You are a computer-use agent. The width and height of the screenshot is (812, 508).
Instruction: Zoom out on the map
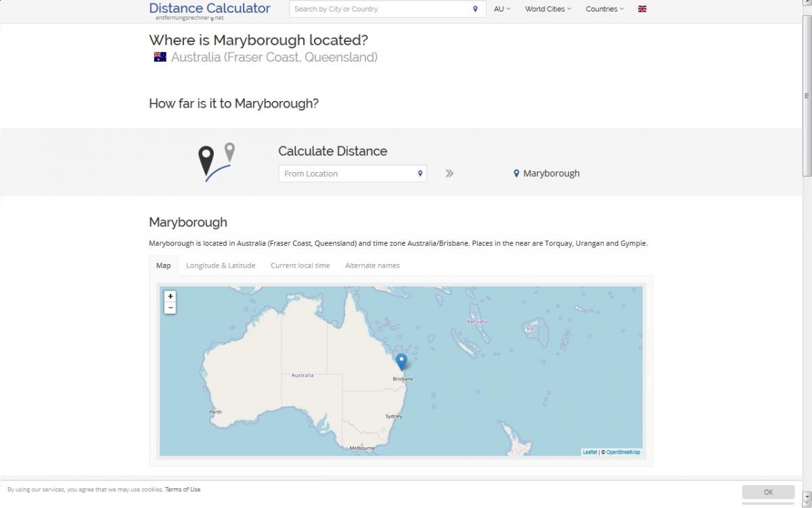(171, 308)
